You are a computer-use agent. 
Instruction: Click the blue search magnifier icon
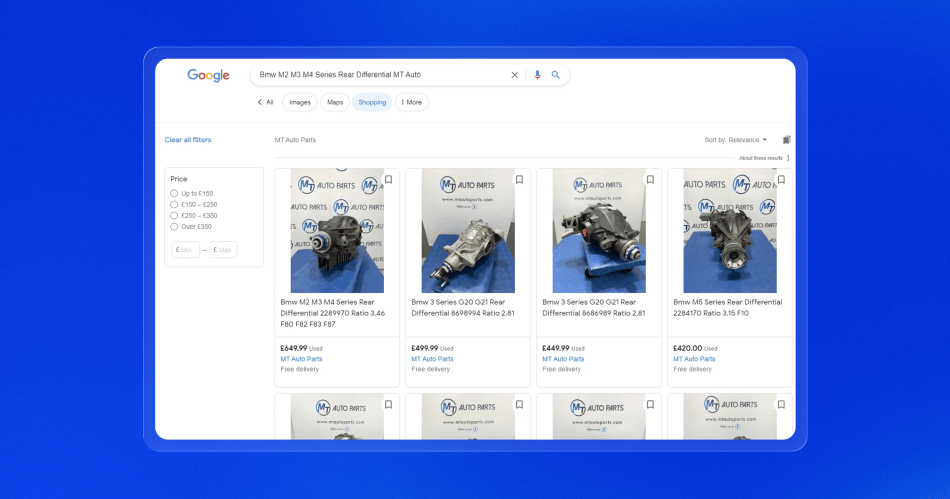coord(555,75)
